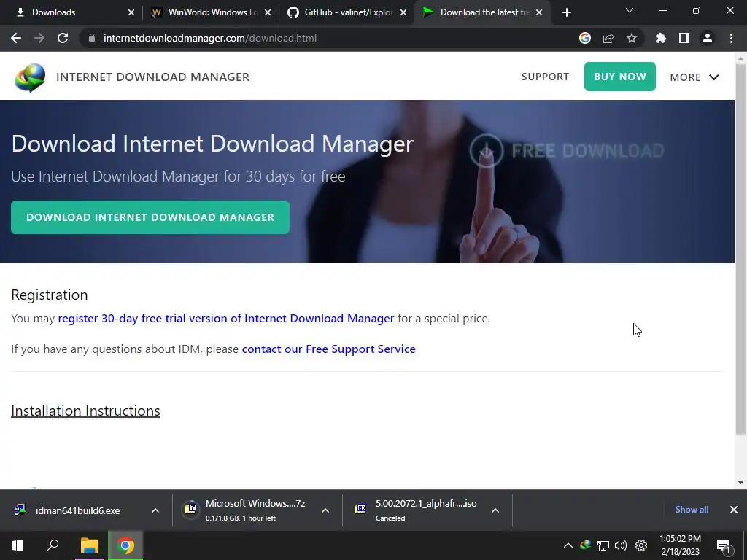Open the Chrome profile avatar
Image resolution: width=747 pixels, height=560 pixels.
(708, 38)
